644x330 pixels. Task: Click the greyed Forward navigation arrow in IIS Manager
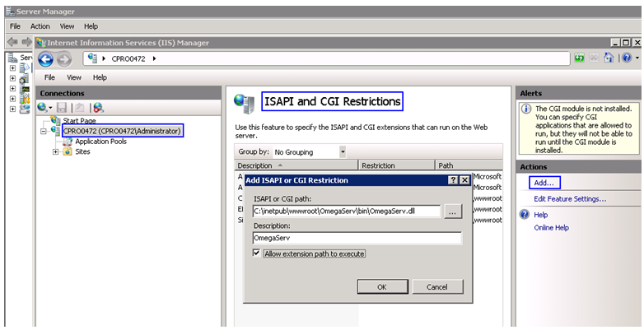(63, 59)
